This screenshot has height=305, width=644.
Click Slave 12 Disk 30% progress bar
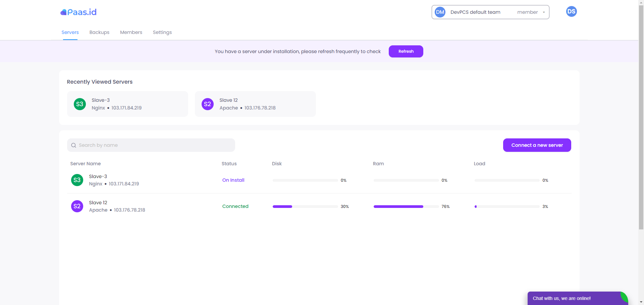coord(305,207)
